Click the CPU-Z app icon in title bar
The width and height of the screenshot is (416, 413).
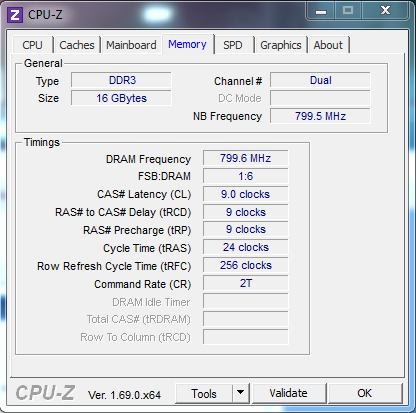point(15,15)
